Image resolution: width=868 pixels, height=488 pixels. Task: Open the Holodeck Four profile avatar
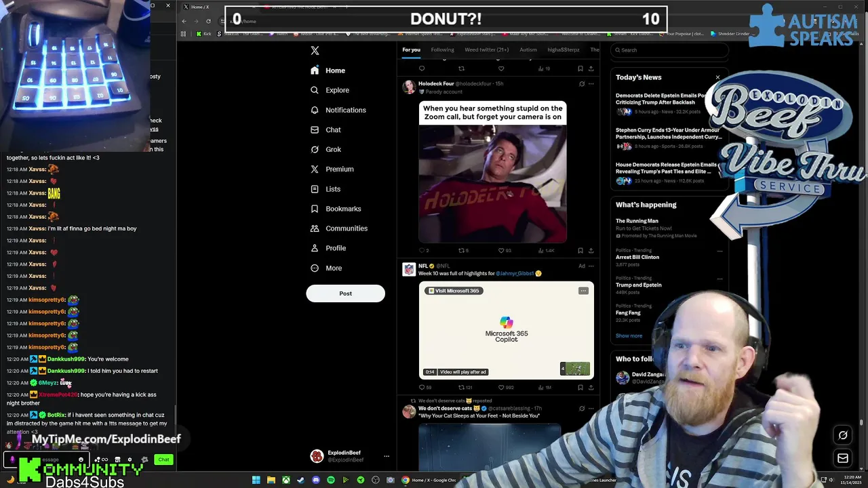[x=409, y=87]
